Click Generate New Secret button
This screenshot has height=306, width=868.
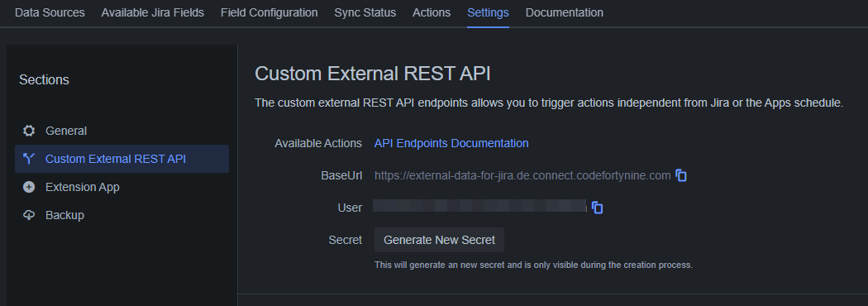(x=440, y=240)
